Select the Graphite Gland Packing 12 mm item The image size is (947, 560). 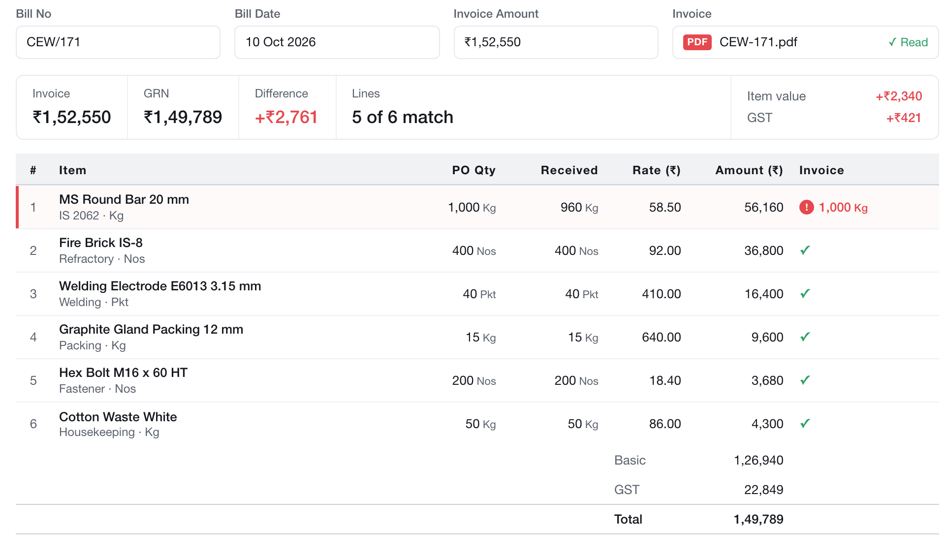pyautogui.click(x=151, y=329)
